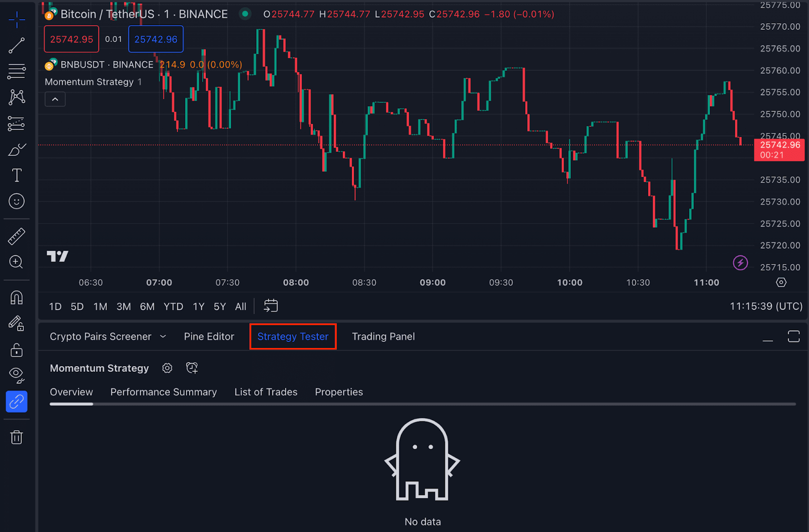
Task: Click the Momentum Strategy chart legend label
Action: (89, 82)
